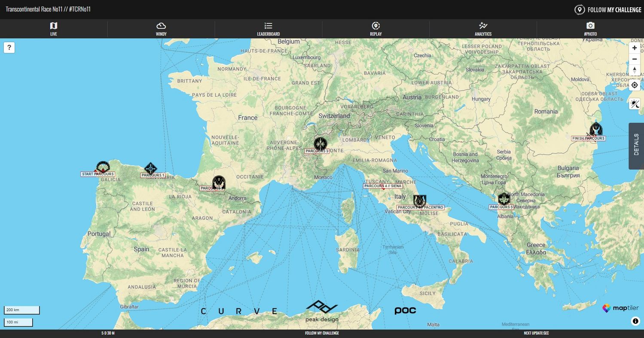This screenshot has width=644, height=338.
Task: Locate my position on map
Action: pyautogui.click(x=635, y=85)
